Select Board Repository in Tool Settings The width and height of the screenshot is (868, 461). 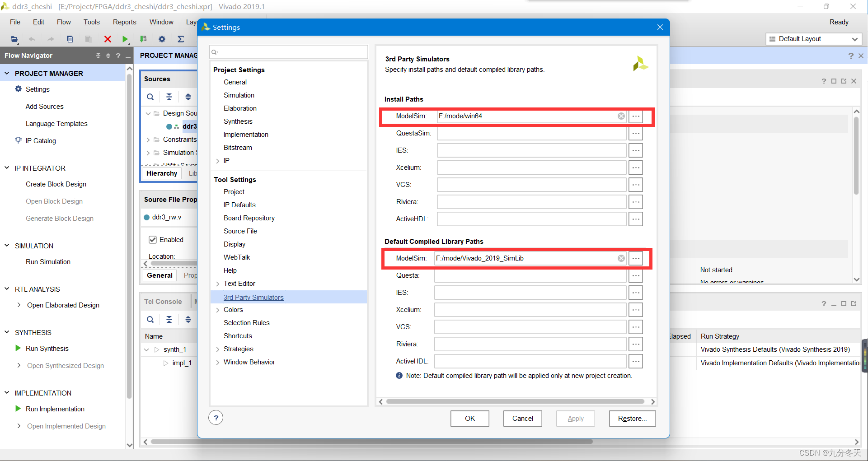tap(249, 218)
